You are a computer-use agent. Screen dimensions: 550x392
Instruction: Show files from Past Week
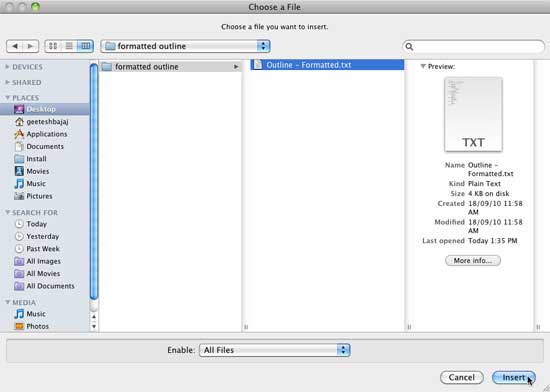click(x=45, y=249)
